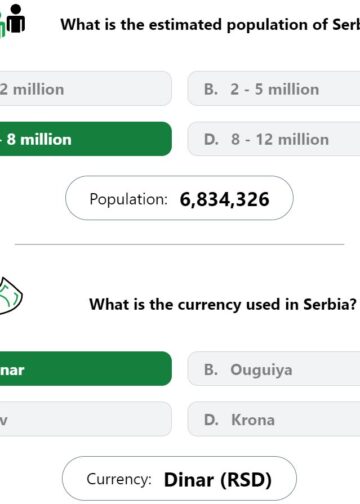Select the gray 2 million option
Image resolution: width=360 pixels, height=504 pixels.
tap(86, 89)
